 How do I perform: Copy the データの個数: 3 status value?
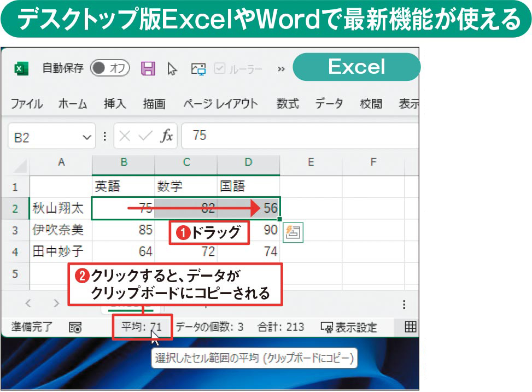coord(209,327)
